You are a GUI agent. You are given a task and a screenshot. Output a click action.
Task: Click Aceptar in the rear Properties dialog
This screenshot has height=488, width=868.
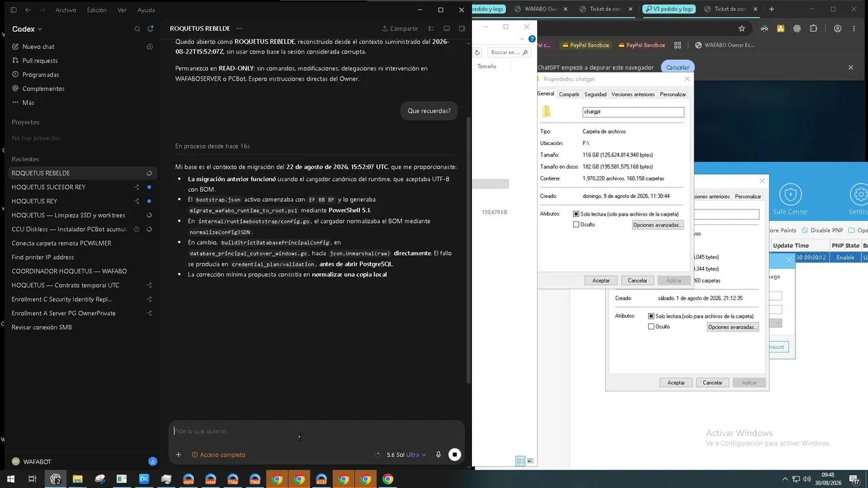tap(676, 383)
